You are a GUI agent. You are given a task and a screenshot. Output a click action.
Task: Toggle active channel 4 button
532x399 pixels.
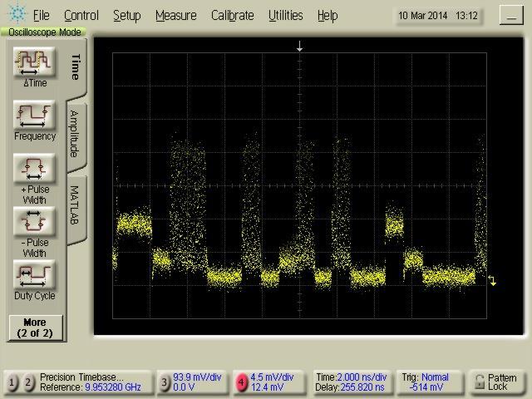(x=241, y=382)
